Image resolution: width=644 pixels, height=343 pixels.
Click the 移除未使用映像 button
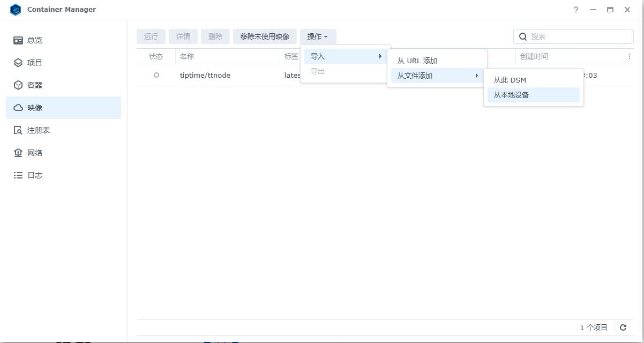click(265, 36)
